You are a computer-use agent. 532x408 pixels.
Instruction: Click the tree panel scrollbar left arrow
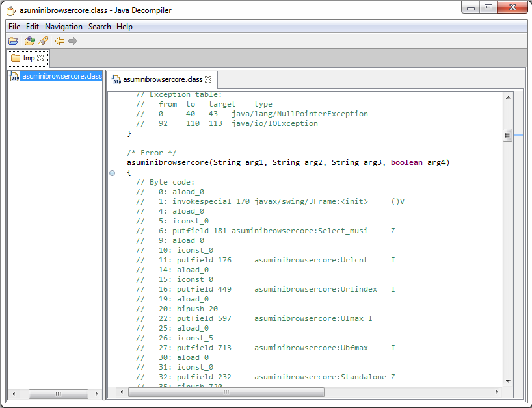coord(14,394)
